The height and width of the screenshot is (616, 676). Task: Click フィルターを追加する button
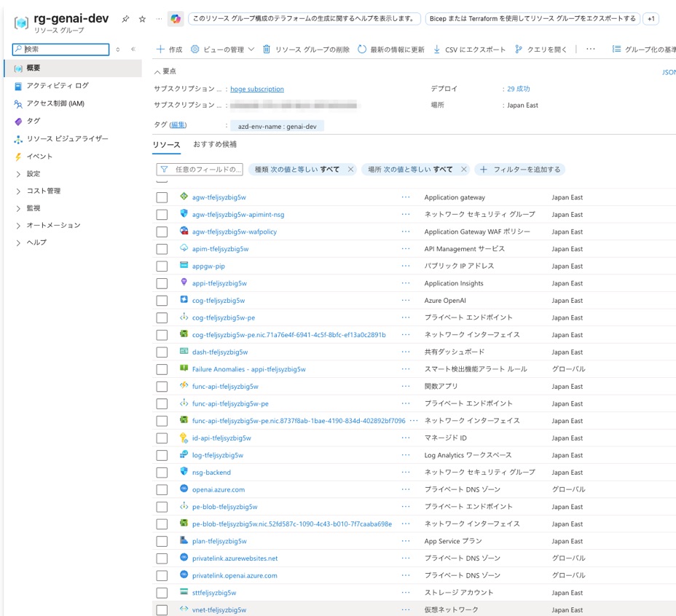(x=520, y=170)
